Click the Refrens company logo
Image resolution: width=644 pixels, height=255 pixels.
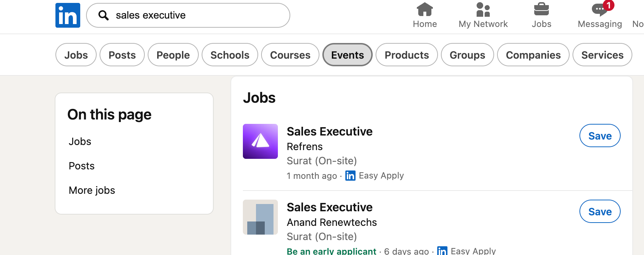(x=260, y=141)
